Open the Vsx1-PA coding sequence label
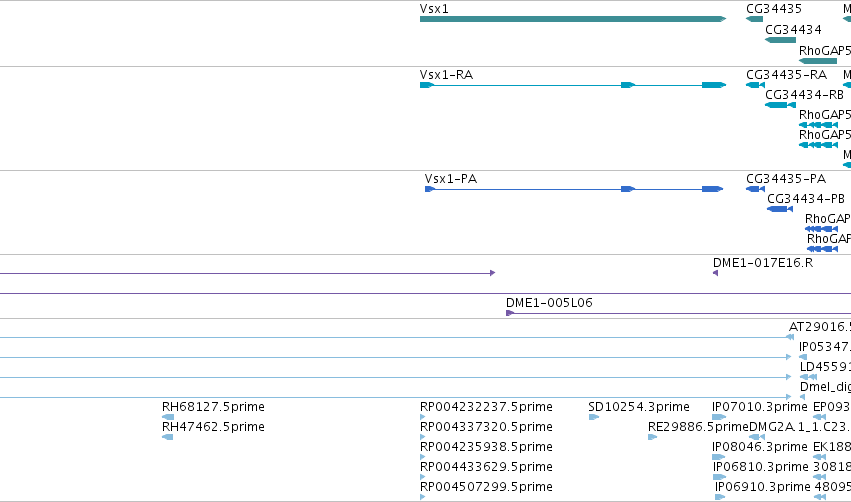Viewport: 851px width, 502px height. point(450,179)
